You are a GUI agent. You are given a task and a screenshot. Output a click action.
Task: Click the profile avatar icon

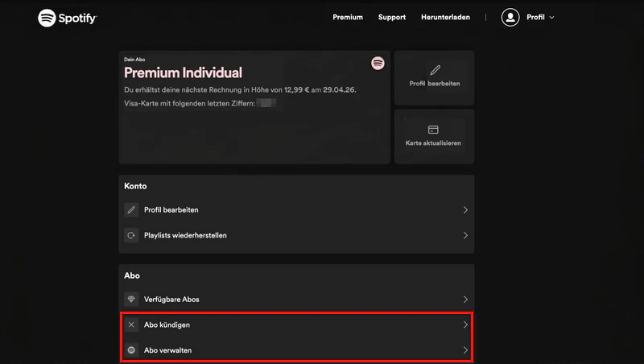point(510,17)
